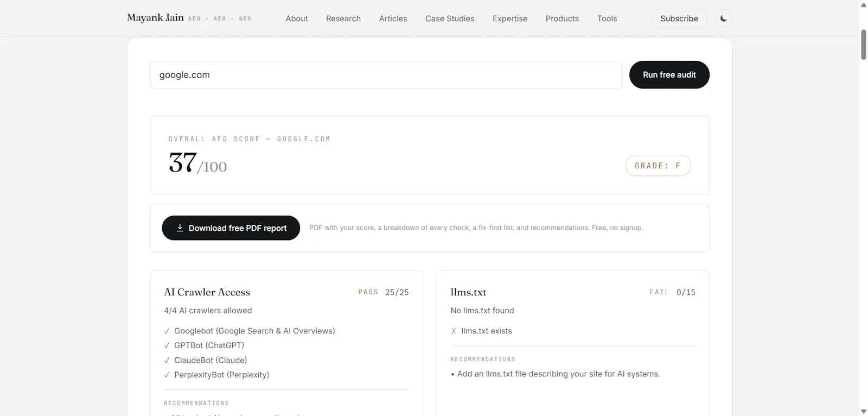Click 'GPTBot (ChatGPT)' label
868x416 pixels.
click(x=209, y=345)
